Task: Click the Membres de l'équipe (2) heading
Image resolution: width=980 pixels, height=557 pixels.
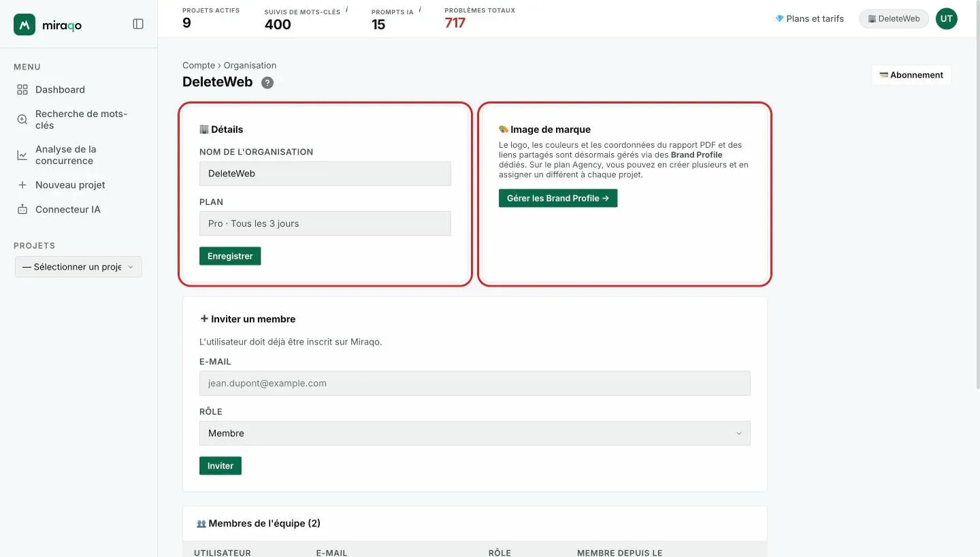Action: (265, 524)
